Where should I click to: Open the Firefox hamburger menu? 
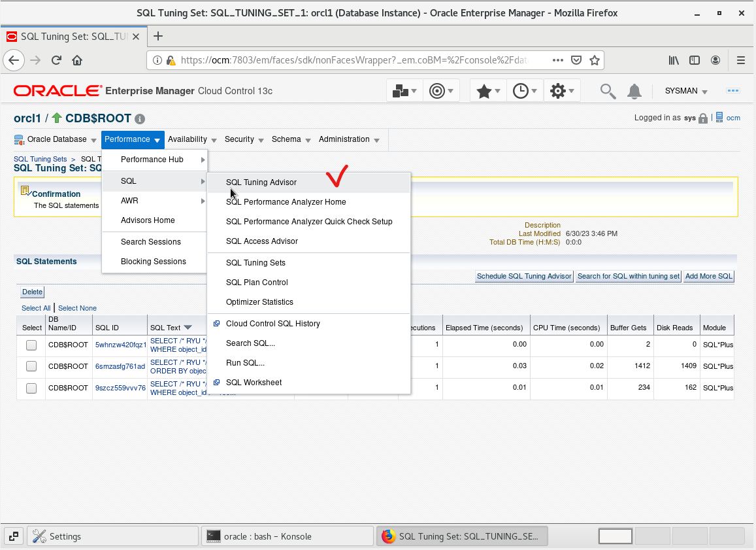(x=741, y=60)
